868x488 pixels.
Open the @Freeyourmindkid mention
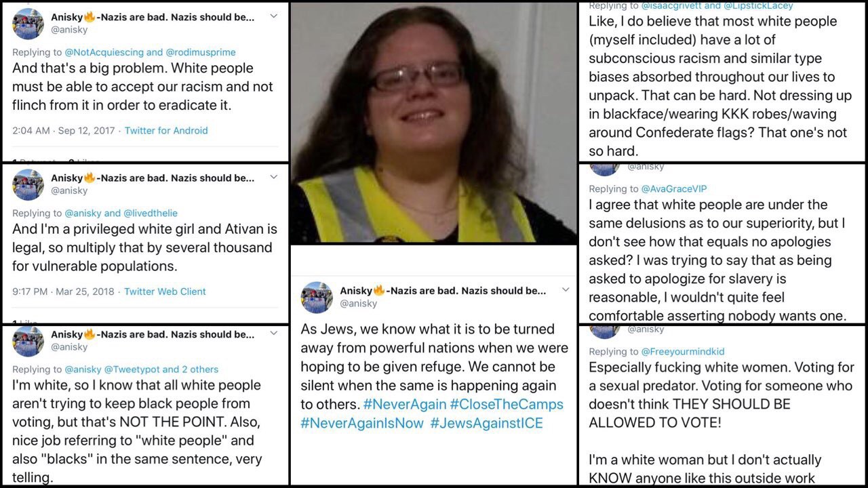pos(683,352)
